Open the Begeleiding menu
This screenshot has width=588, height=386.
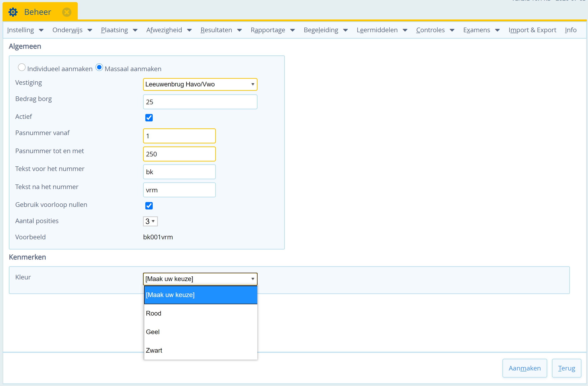(326, 30)
